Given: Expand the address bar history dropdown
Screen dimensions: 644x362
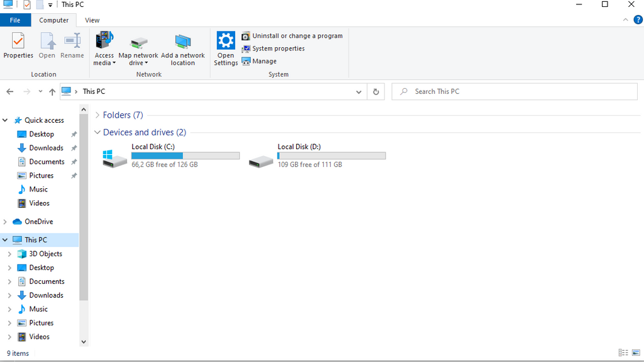Looking at the screenshot, I should click(x=358, y=92).
